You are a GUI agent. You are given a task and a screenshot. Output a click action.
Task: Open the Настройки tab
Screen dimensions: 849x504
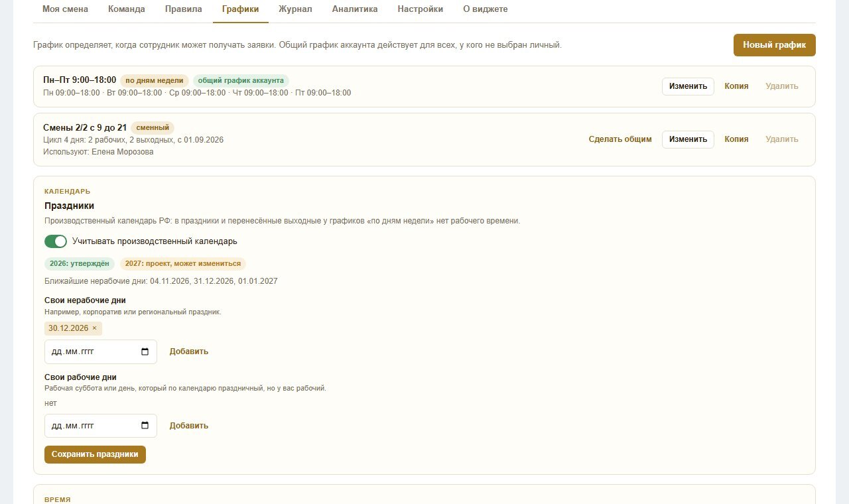[421, 9]
